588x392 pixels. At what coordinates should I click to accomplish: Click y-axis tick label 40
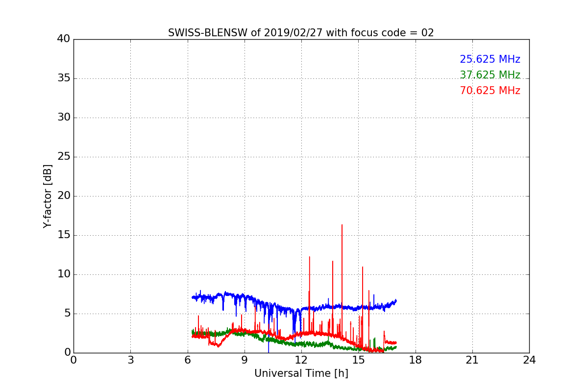(64, 39)
